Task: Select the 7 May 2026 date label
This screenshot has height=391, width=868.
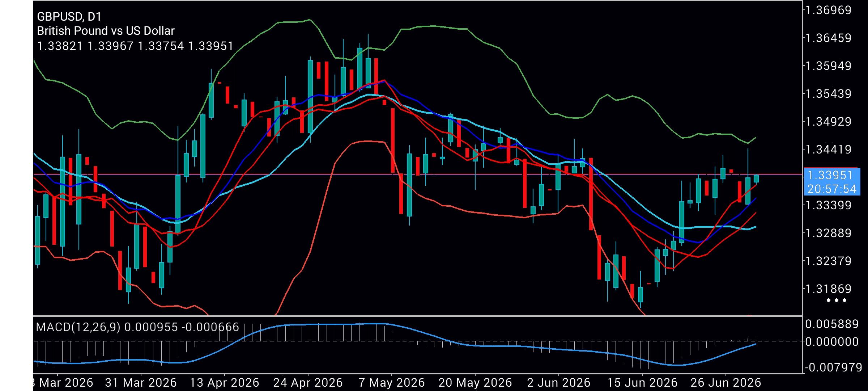Action: point(391,383)
